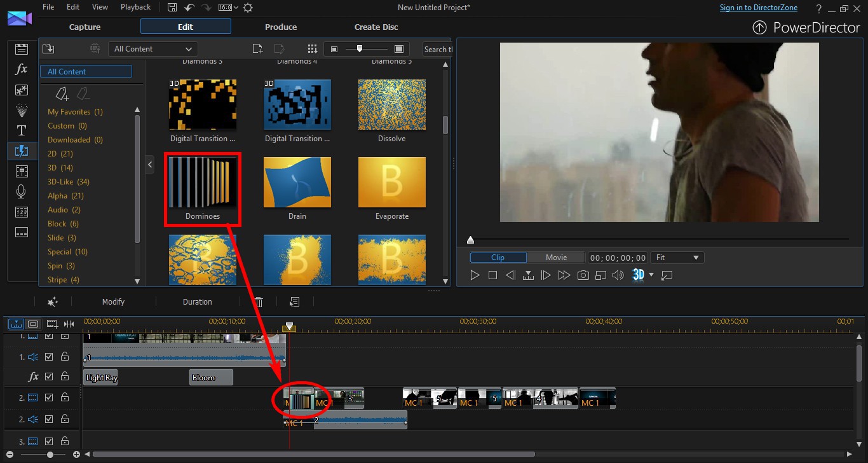Viewport: 868px width, 463px height.
Task: Click the timeline view mode icon
Action: point(17,324)
